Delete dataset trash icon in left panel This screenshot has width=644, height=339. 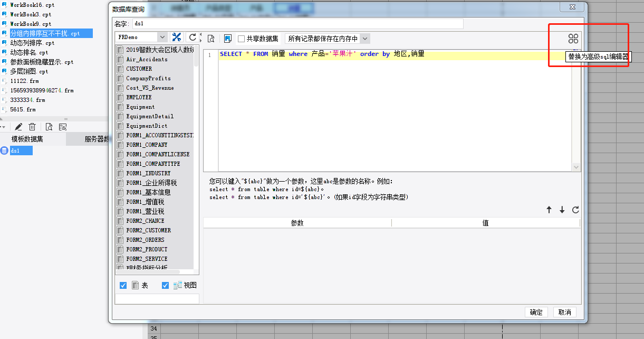(32, 127)
